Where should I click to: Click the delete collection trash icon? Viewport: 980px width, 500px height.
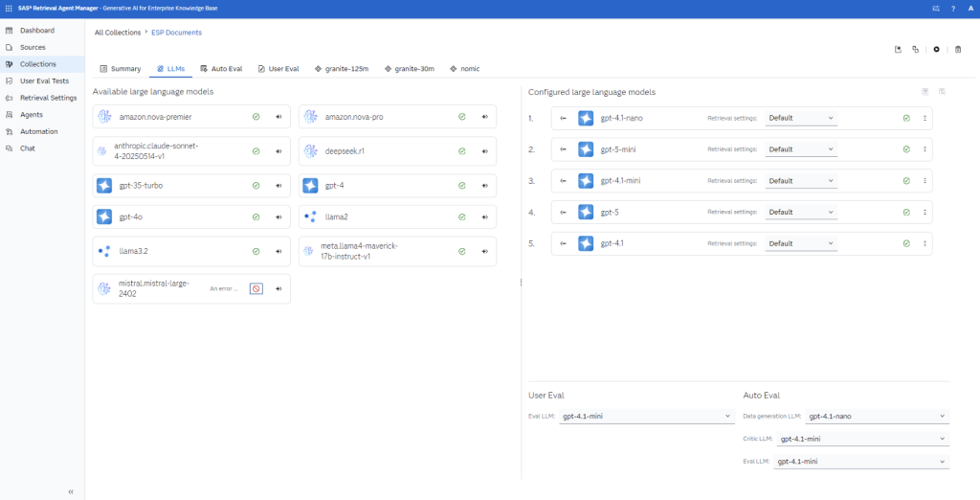tap(958, 50)
